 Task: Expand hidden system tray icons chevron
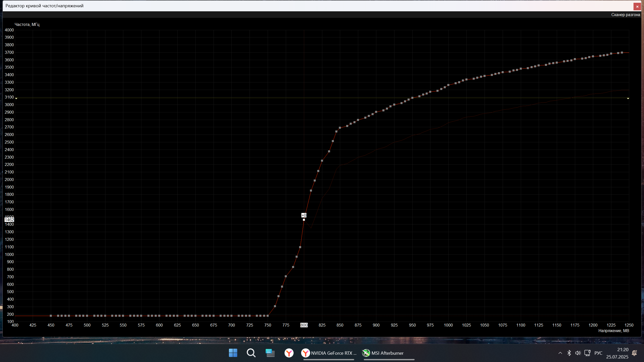(560, 353)
